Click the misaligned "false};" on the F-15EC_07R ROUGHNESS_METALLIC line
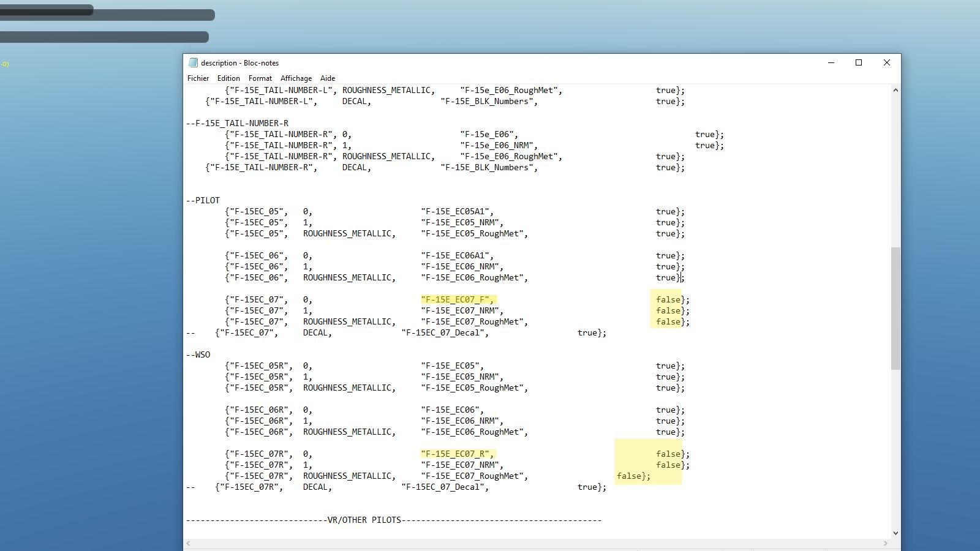The image size is (980, 551). point(633,476)
